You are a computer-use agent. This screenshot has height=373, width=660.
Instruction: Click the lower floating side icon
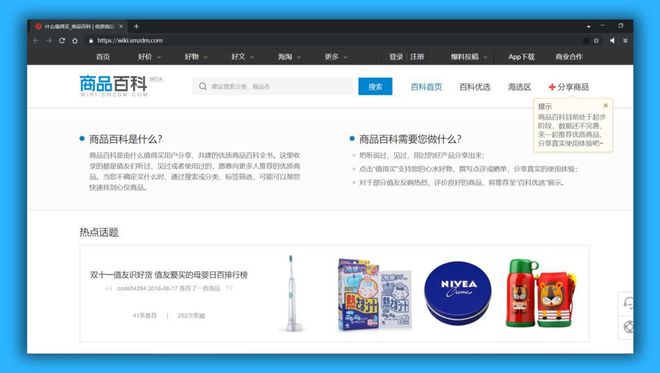click(628, 327)
